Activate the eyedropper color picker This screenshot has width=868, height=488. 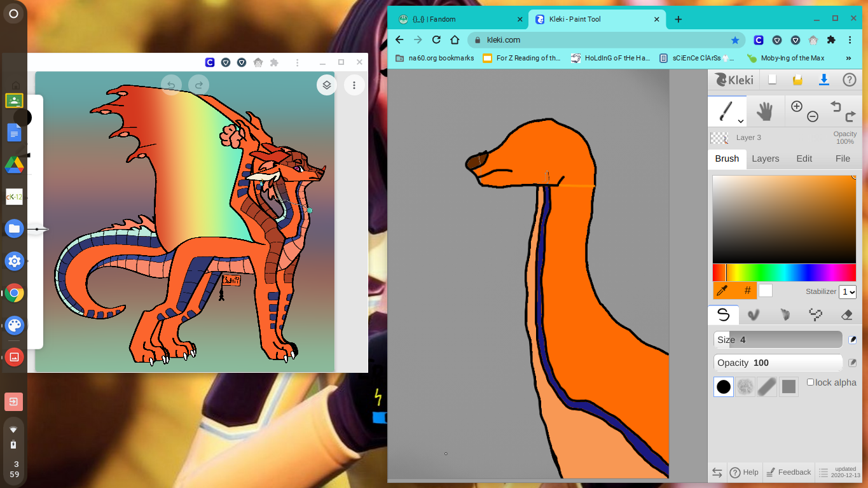point(722,291)
